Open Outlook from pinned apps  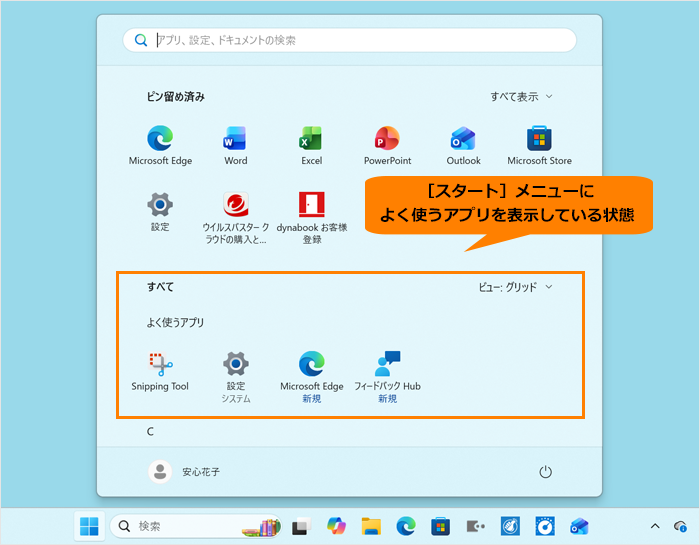[x=463, y=146]
